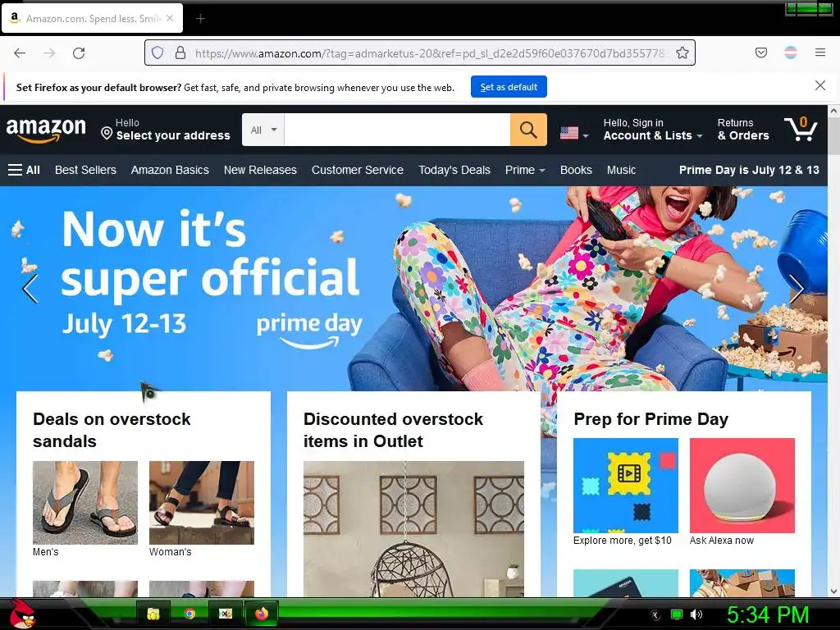Select your address location link
Image resolution: width=840 pixels, height=630 pixels.
point(166,130)
